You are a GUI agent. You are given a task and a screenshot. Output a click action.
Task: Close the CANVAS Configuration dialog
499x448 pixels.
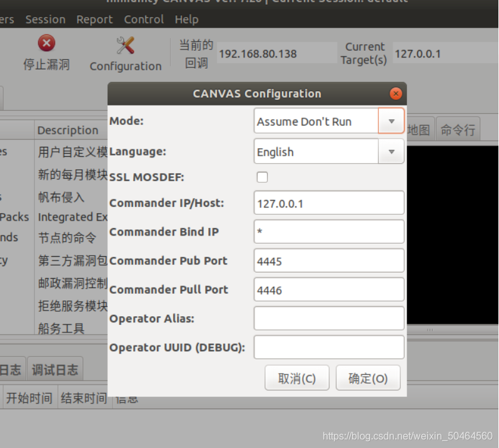396,94
